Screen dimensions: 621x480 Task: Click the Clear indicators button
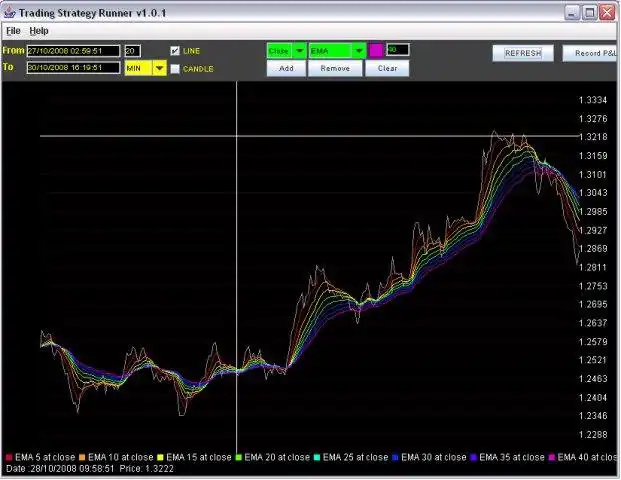click(387, 68)
